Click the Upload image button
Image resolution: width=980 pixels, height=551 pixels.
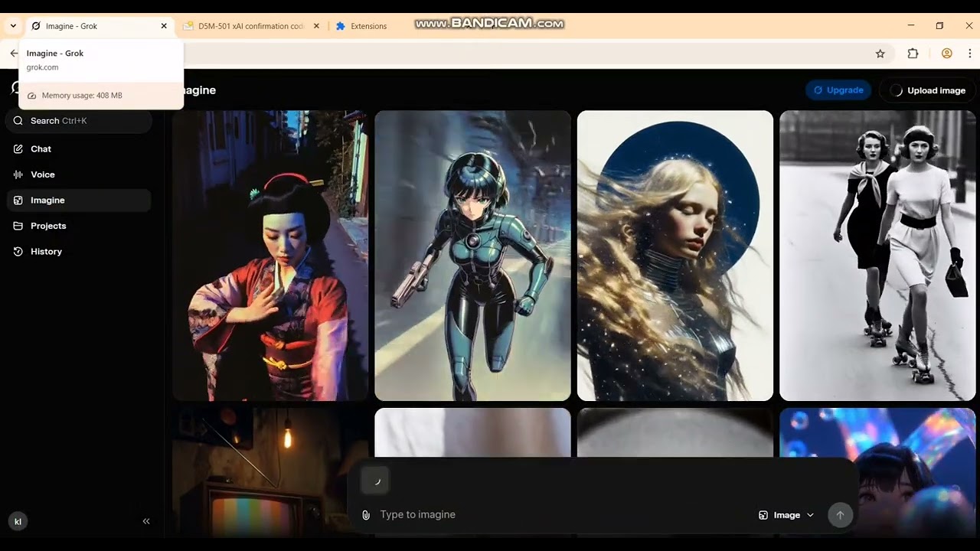coord(928,90)
